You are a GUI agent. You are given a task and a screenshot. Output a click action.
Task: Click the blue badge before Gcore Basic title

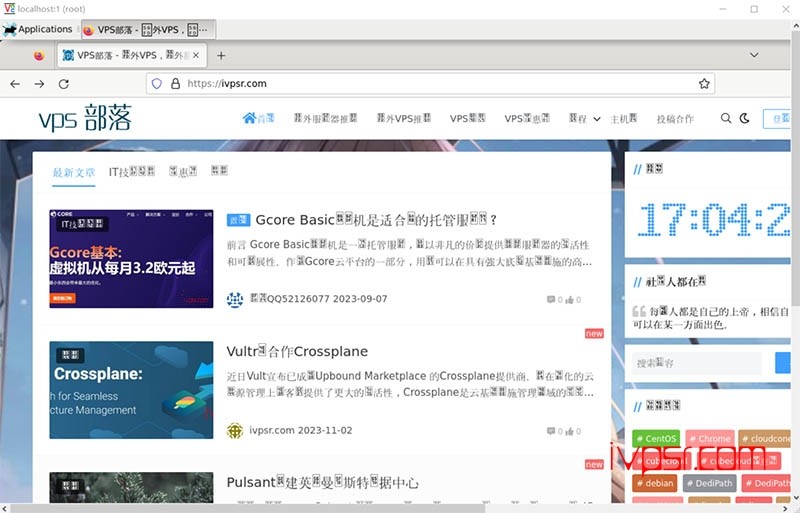tap(238, 220)
